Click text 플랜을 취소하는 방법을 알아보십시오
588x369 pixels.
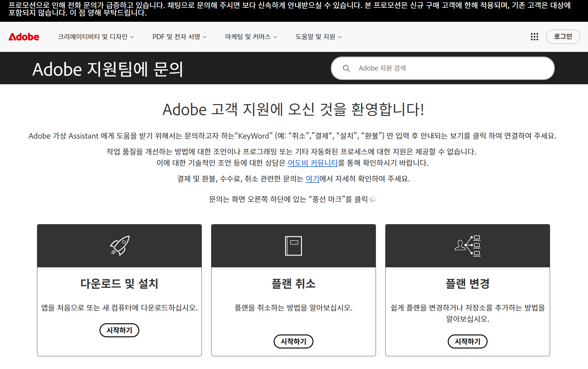point(294,308)
